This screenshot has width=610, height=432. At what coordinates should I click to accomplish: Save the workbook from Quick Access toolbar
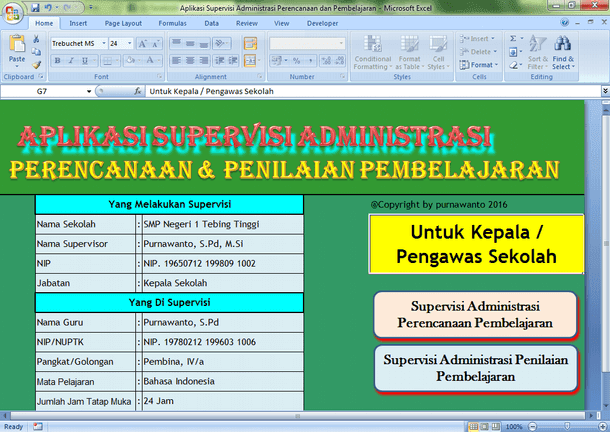pos(35,7)
